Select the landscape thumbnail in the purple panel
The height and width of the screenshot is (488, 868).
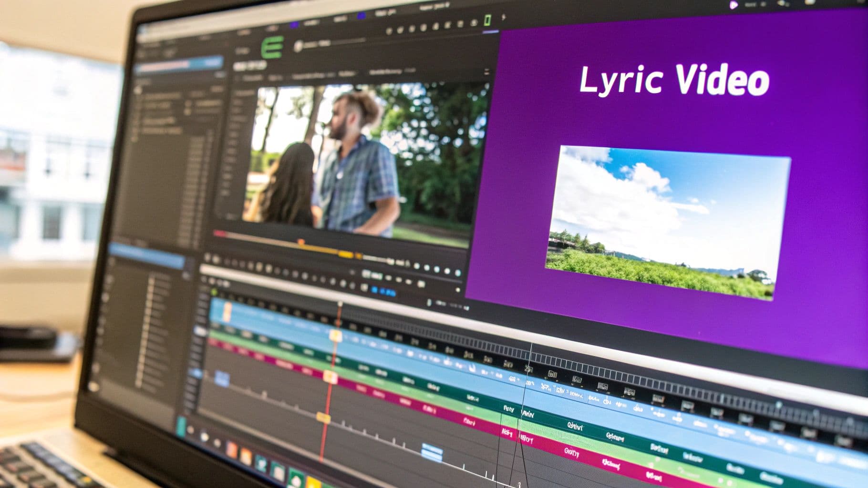[667, 223]
